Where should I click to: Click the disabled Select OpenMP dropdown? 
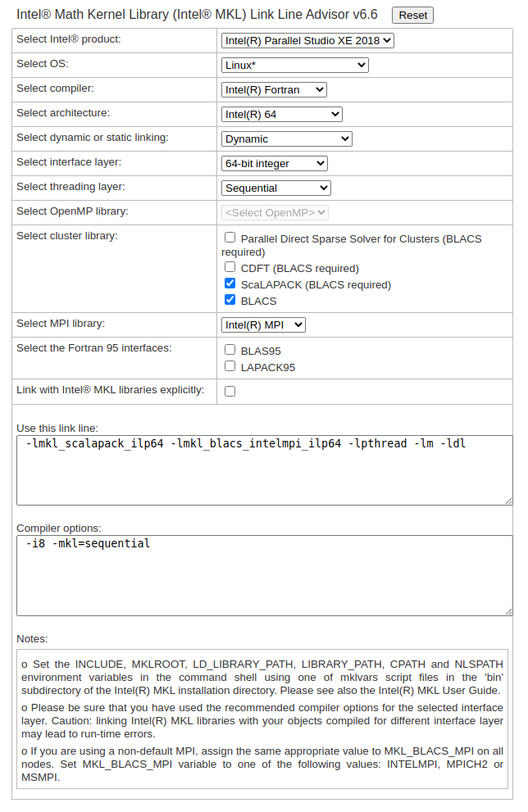(275, 213)
